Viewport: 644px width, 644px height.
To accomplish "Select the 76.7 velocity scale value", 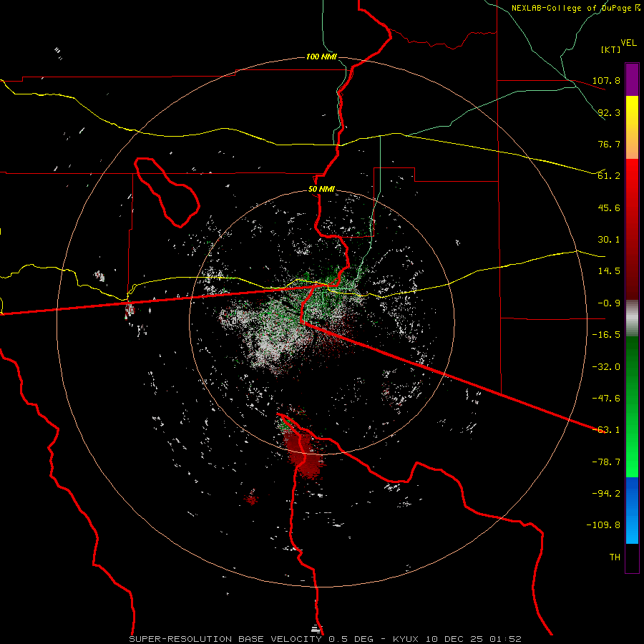I will click(609, 144).
